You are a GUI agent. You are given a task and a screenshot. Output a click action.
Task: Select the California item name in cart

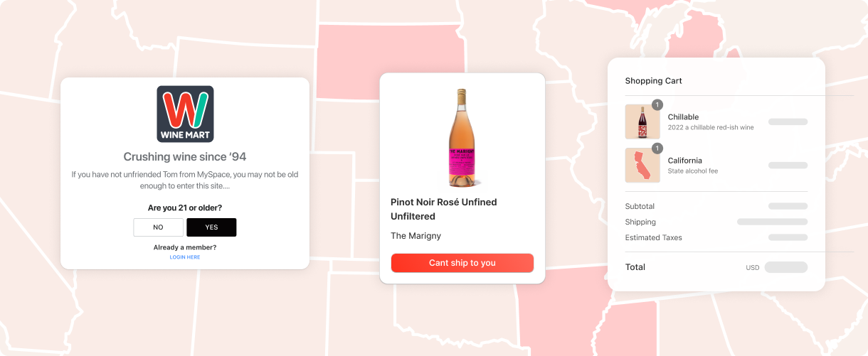(684, 161)
